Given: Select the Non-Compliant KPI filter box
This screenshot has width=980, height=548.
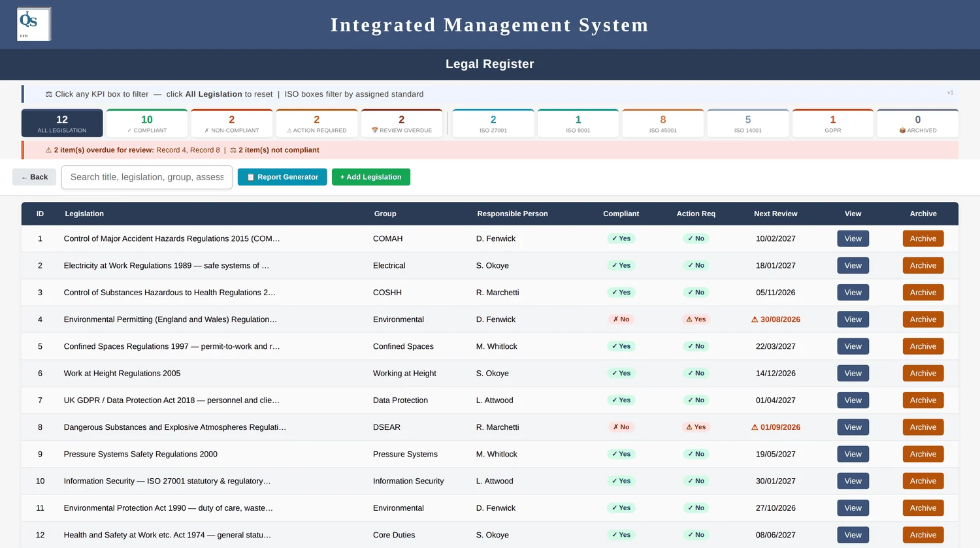Looking at the screenshot, I should (x=232, y=123).
